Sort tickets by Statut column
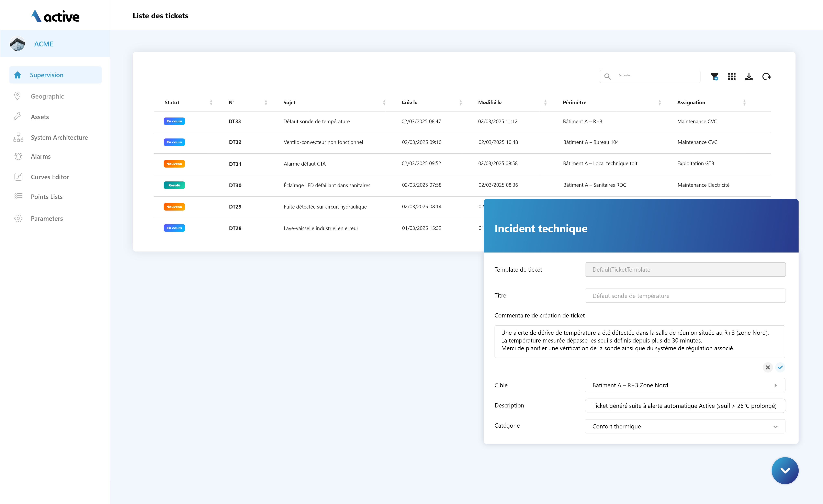Viewport: 823px width, 504px height. [x=211, y=103]
